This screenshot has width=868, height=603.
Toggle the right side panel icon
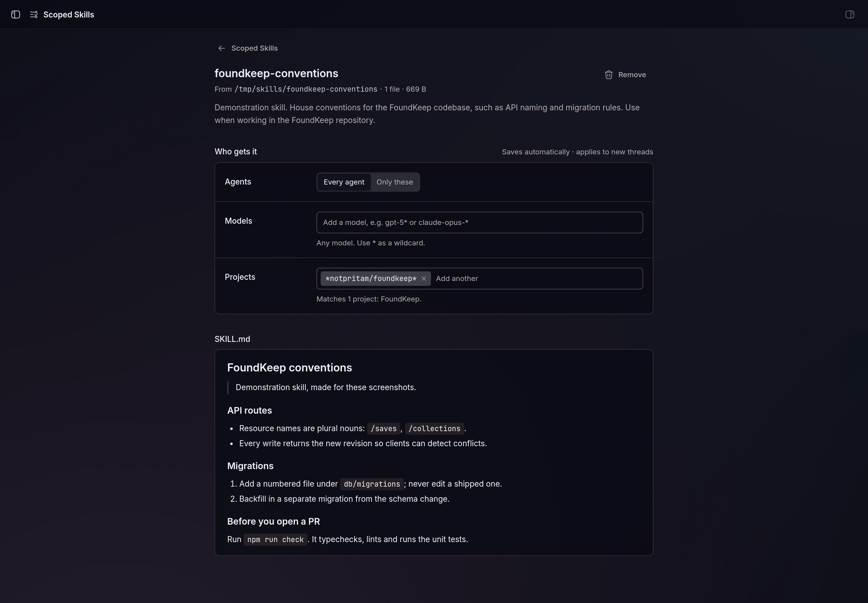coord(850,14)
